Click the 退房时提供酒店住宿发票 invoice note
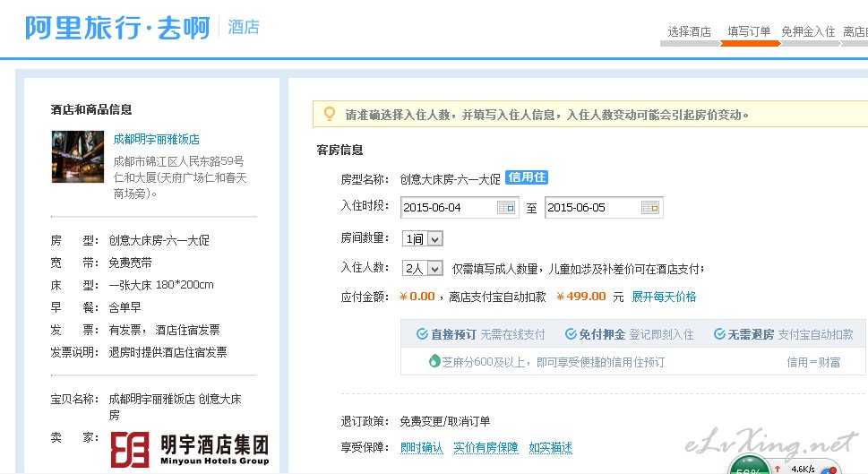 [x=168, y=352]
